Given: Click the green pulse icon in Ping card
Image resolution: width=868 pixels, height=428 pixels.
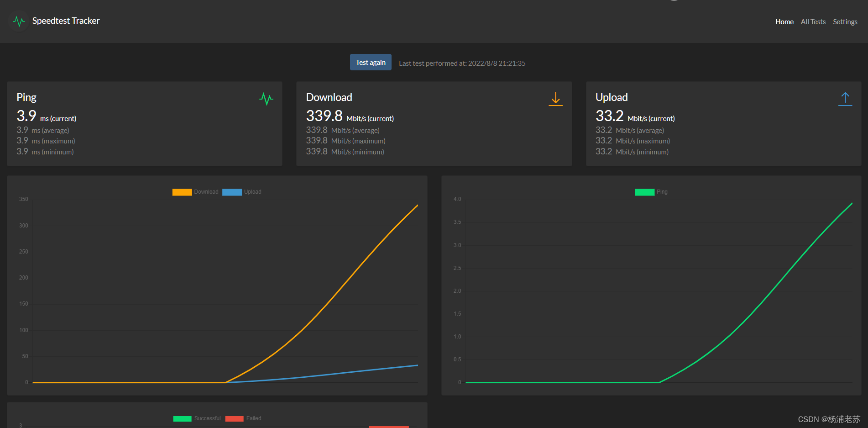Looking at the screenshot, I should (x=266, y=99).
